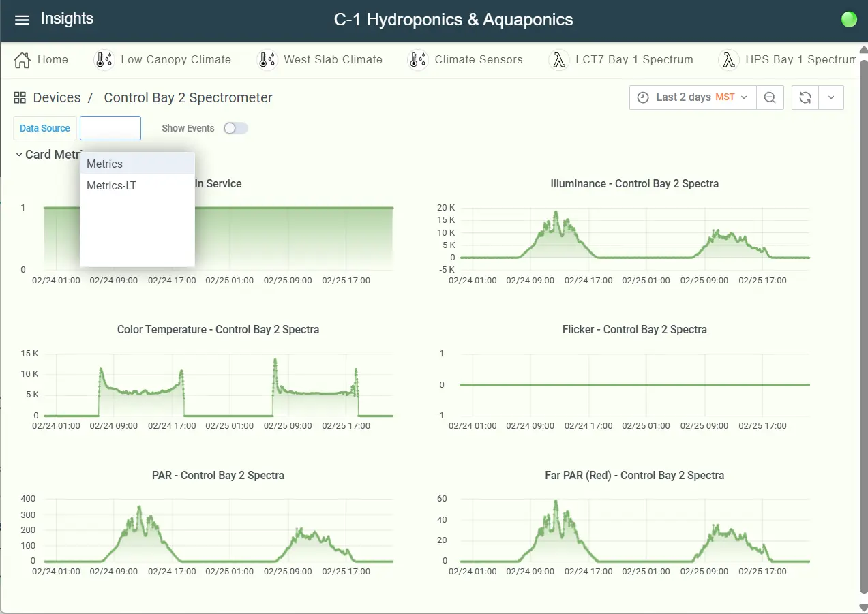Open the Last 2 days time range picker
This screenshot has height=614, width=868.
pos(692,97)
